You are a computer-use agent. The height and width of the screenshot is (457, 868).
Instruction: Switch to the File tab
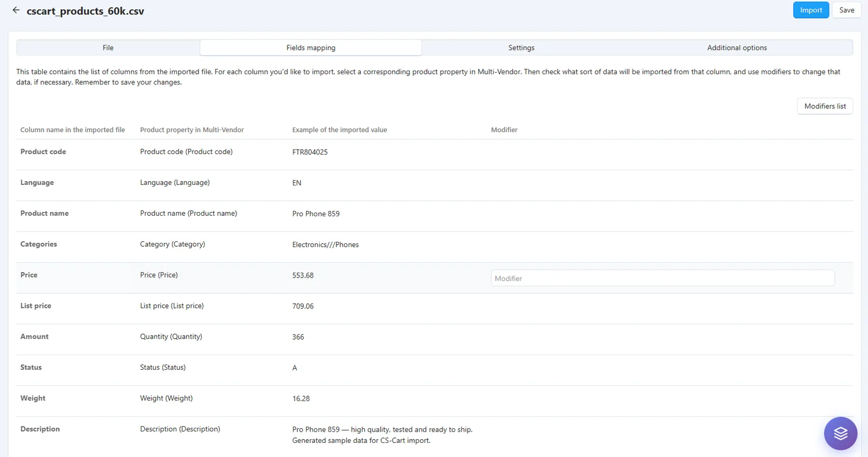point(108,48)
